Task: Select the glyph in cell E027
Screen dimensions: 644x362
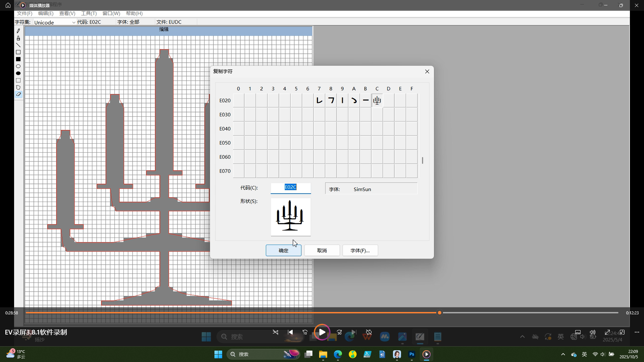Action: (x=319, y=100)
